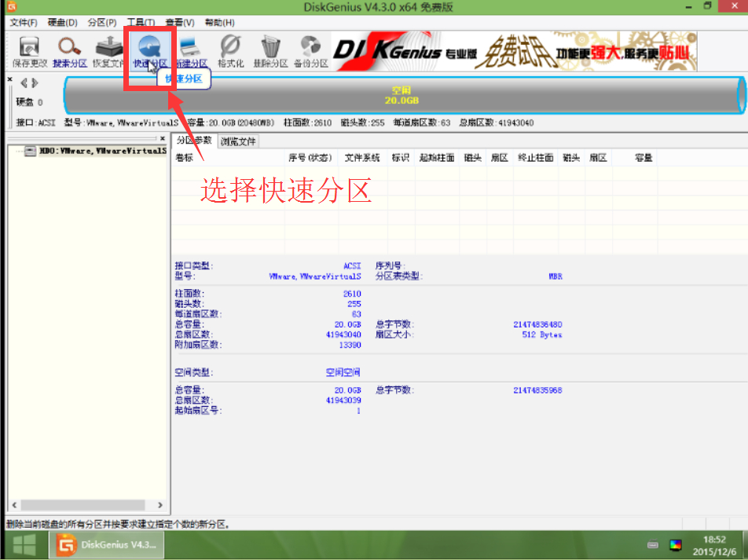
Task: Click the 容量 column header
Action: (x=635, y=157)
